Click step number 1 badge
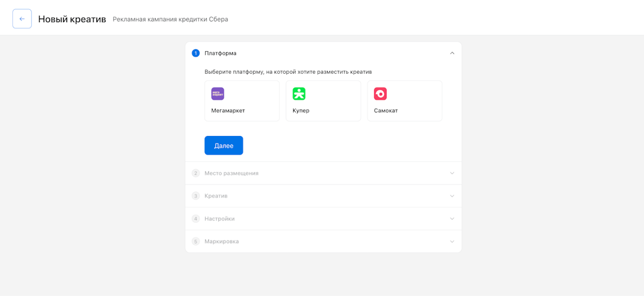Viewport: 644px width, 296px height. coord(196,53)
